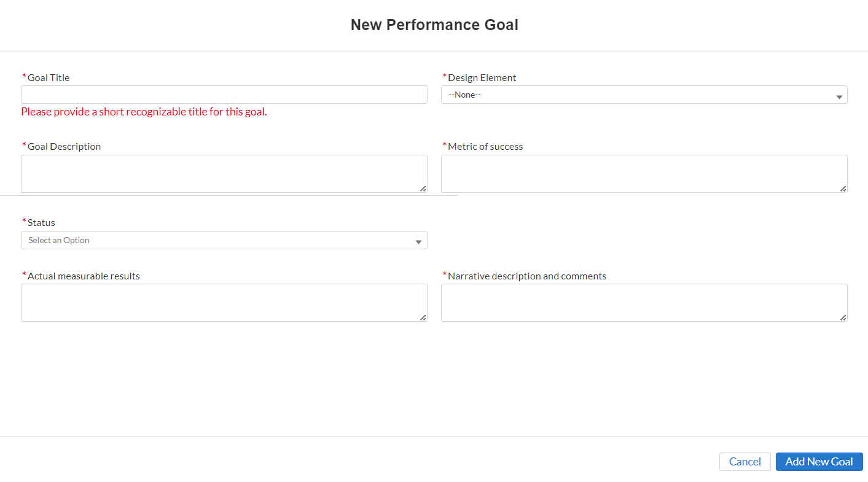Click inside Actual measurable results box
This screenshot has height=482, width=868.
(224, 302)
